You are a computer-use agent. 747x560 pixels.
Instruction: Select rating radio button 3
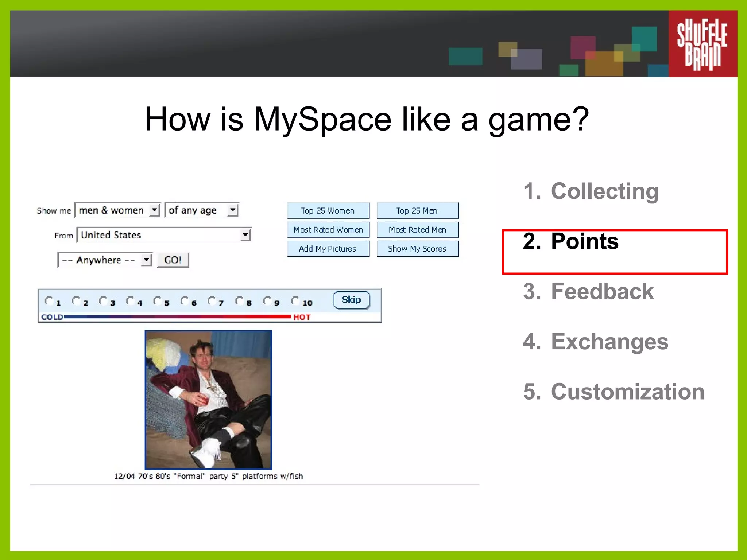click(103, 301)
